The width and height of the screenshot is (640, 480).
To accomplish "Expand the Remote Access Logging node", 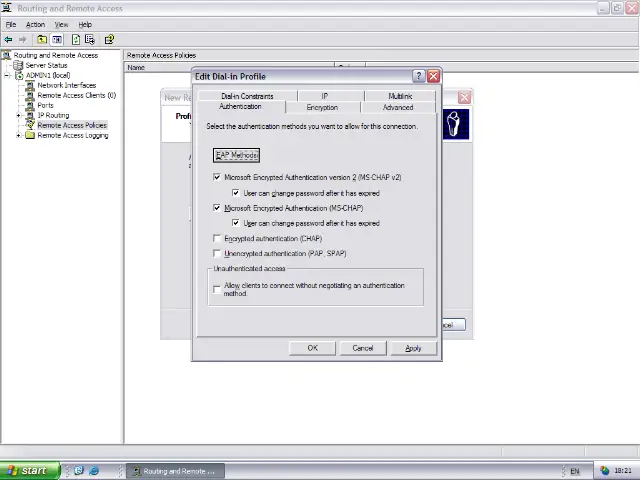I will coord(19,136).
